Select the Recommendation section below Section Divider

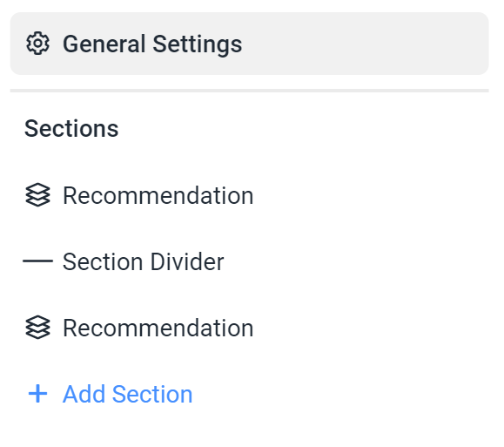[250, 328]
